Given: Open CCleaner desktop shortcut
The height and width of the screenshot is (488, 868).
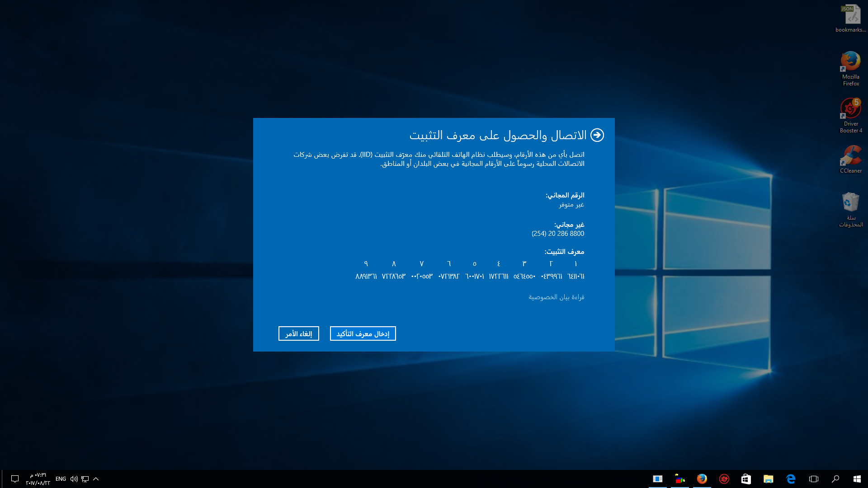Looking at the screenshot, I should [851, 160].
